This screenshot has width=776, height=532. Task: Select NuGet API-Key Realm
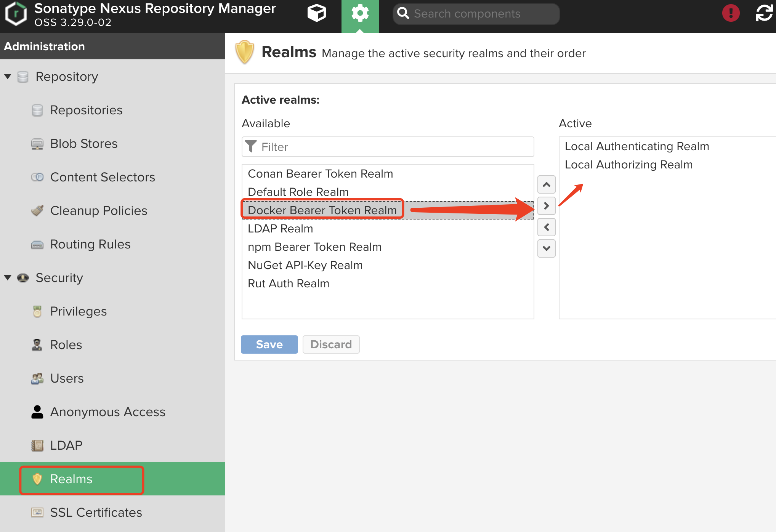coord(388,265)
